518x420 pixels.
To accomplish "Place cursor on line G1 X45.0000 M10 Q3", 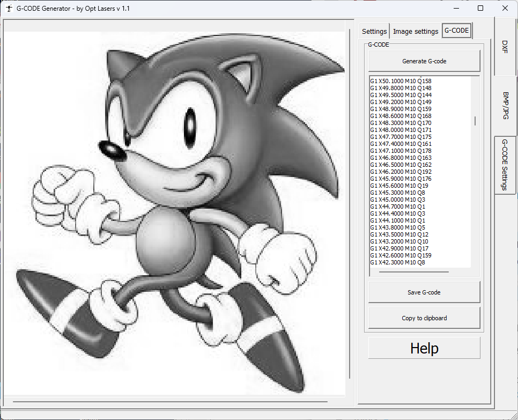I will [x=397, y=200].
